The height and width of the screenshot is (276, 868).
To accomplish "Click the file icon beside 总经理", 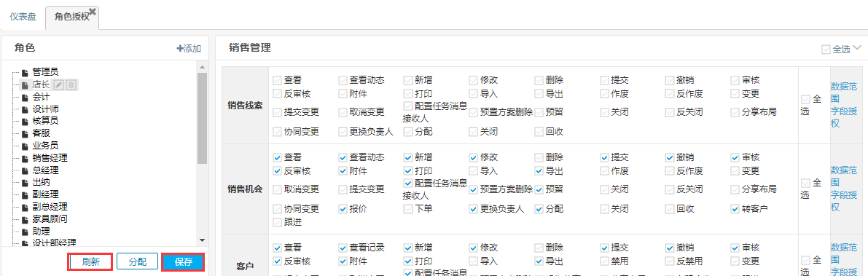I will 24,170.
